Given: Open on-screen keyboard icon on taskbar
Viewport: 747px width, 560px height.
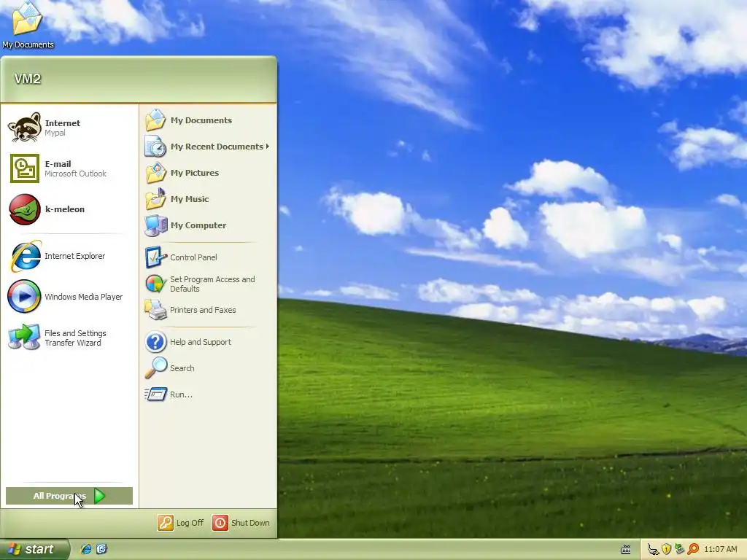Looking at the screenshot, I should [x=625, y=550].
